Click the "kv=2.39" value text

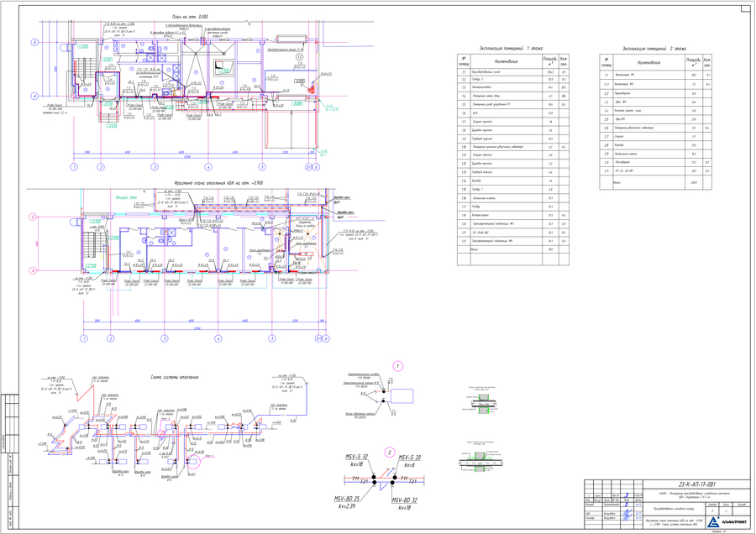click(x=347, y=506)
